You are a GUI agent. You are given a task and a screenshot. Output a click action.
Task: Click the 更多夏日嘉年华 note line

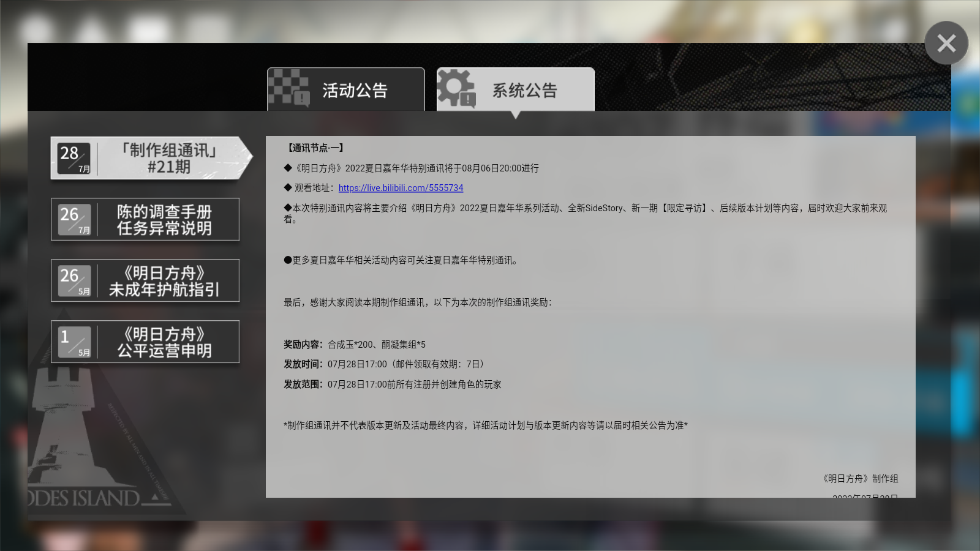point(402,260)
